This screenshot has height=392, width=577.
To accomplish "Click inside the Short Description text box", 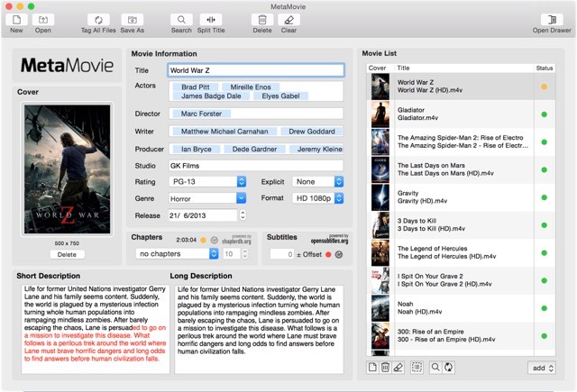I will [x=96, y=329].
